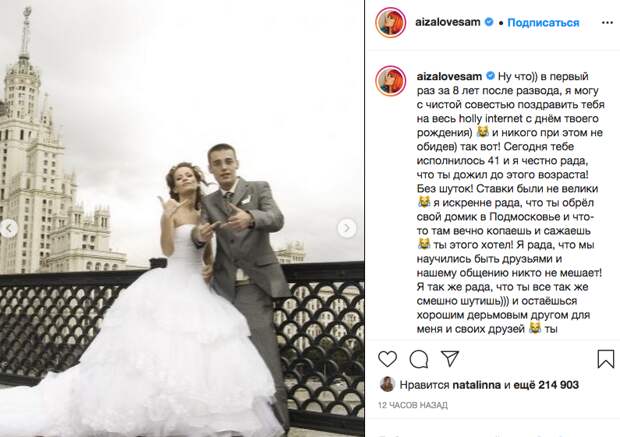Screen dimensions: 620x437
Task: Save post with the bookmark icon
Action: click(605, 359)
